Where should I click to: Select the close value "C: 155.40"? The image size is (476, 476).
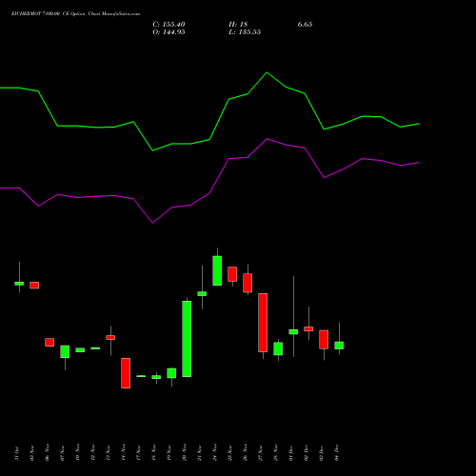point(169,25)
